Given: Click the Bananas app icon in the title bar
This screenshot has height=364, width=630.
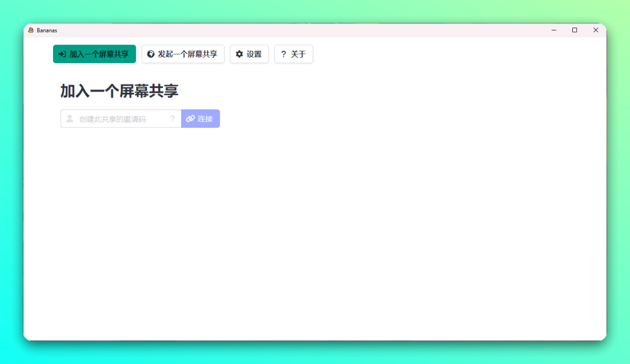Looking at the screenshot, I should [x=31, y=30].
